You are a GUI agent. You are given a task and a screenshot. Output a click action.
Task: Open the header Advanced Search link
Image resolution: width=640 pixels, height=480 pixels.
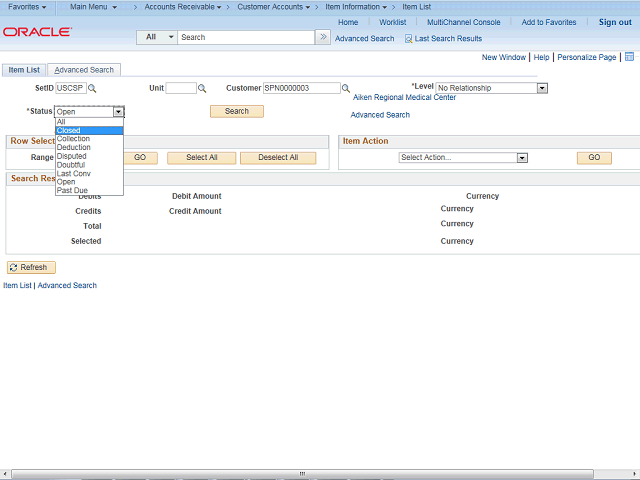point(364,39)
